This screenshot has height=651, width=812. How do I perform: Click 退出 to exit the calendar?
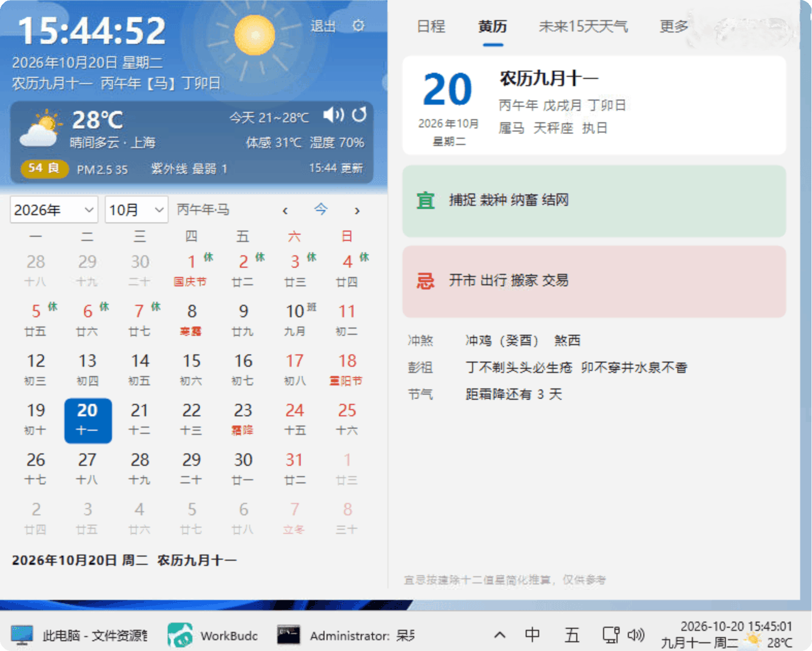tap(323, 26)
